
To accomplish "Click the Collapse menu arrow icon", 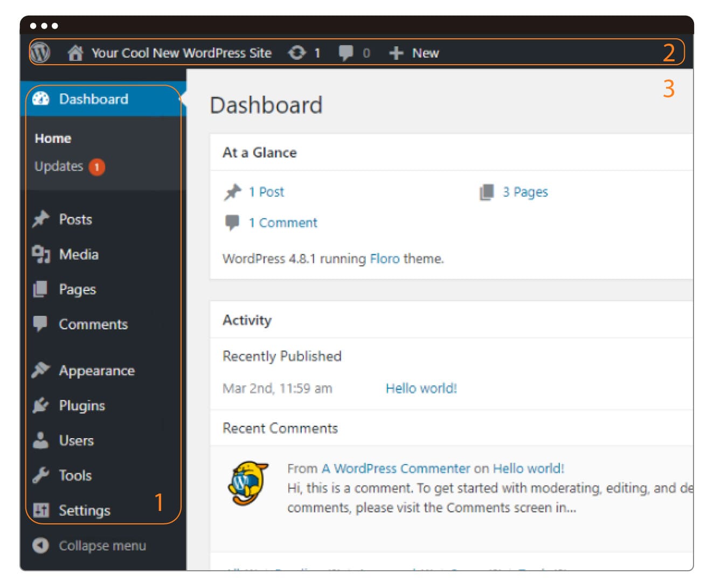I will [x=40, y=545].
